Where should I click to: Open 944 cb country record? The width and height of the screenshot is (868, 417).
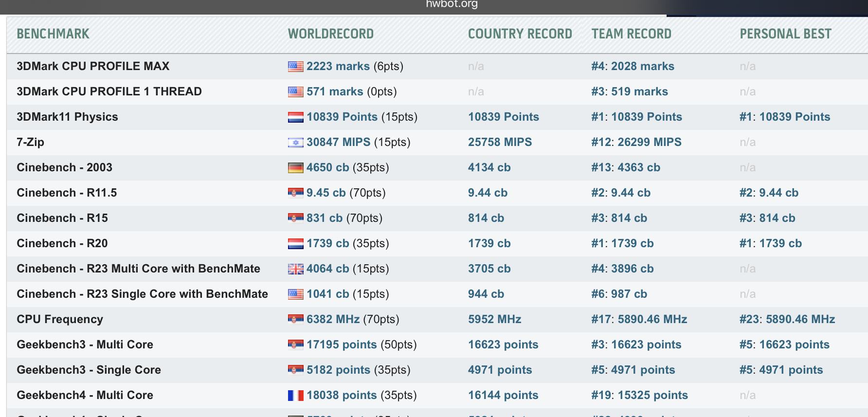click(x=486, y=294)
